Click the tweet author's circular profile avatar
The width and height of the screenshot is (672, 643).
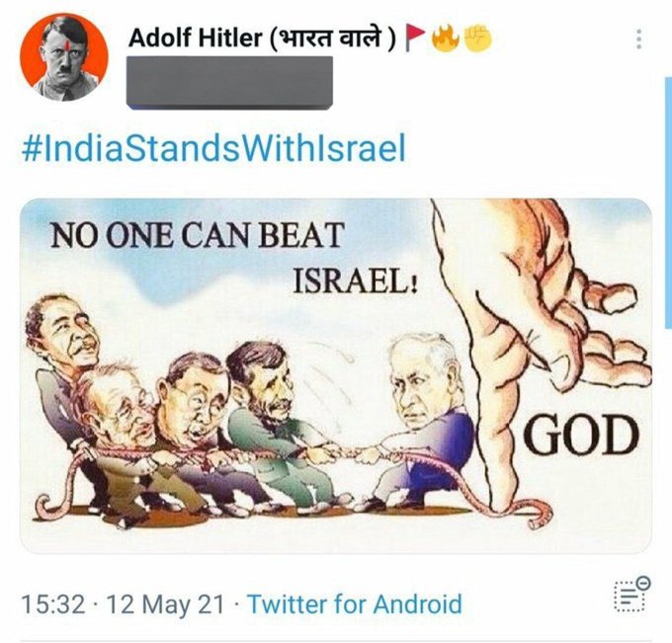tap(64, 57)
